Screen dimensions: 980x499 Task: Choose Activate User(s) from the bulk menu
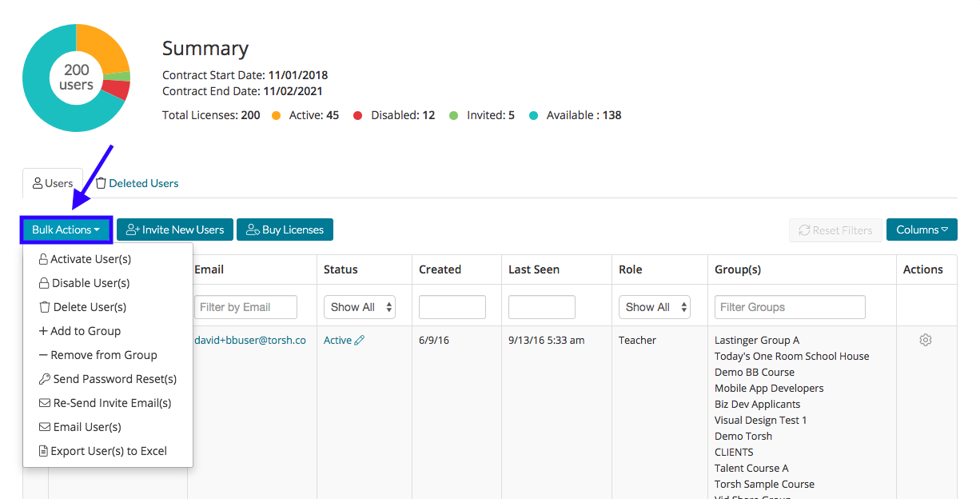pyautogui.click(x=86, y=259)
